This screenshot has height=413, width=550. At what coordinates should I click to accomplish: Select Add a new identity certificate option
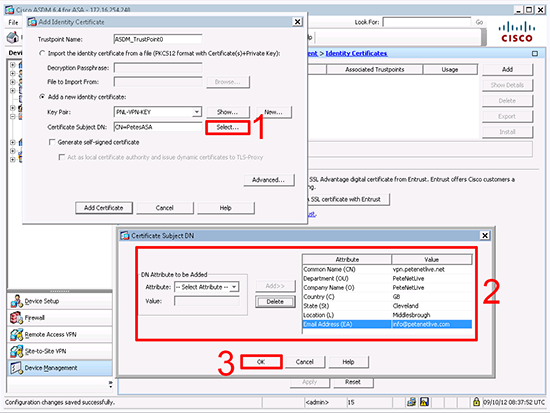(x=42, y=96)
